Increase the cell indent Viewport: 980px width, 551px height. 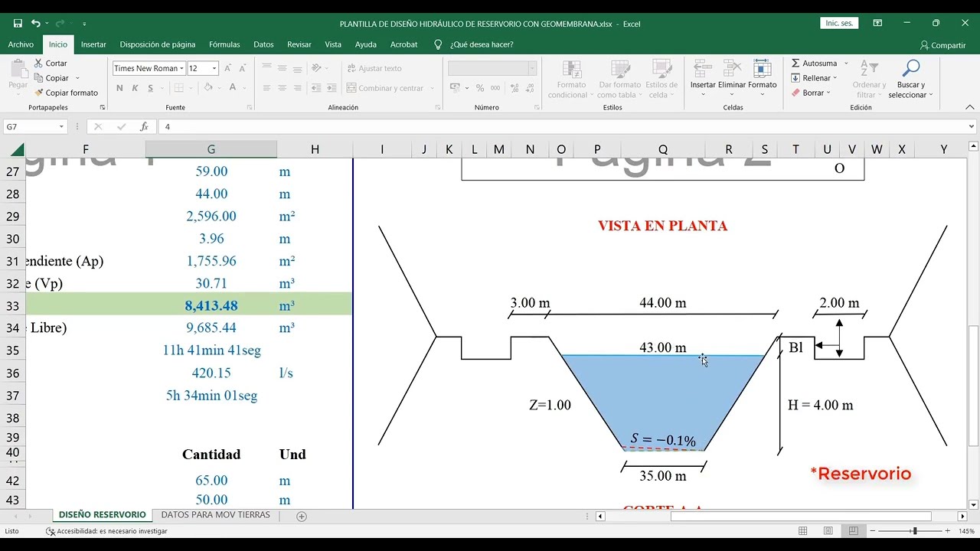(332, 88)
